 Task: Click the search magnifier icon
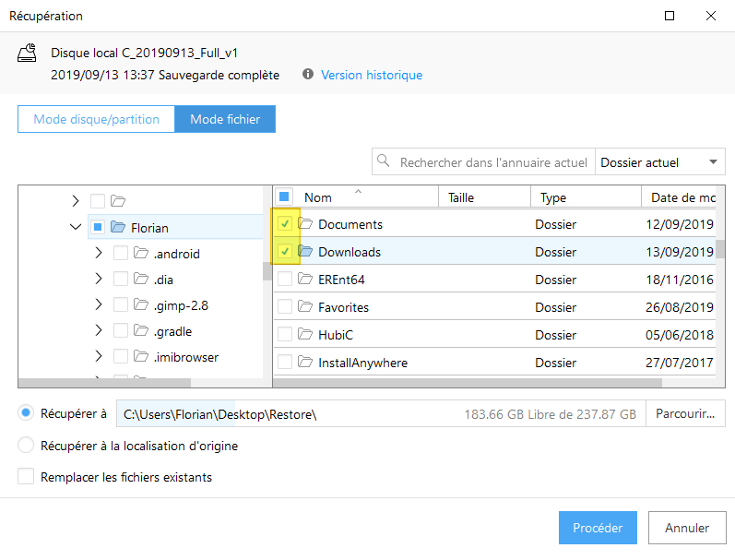(x=384, y=162)
